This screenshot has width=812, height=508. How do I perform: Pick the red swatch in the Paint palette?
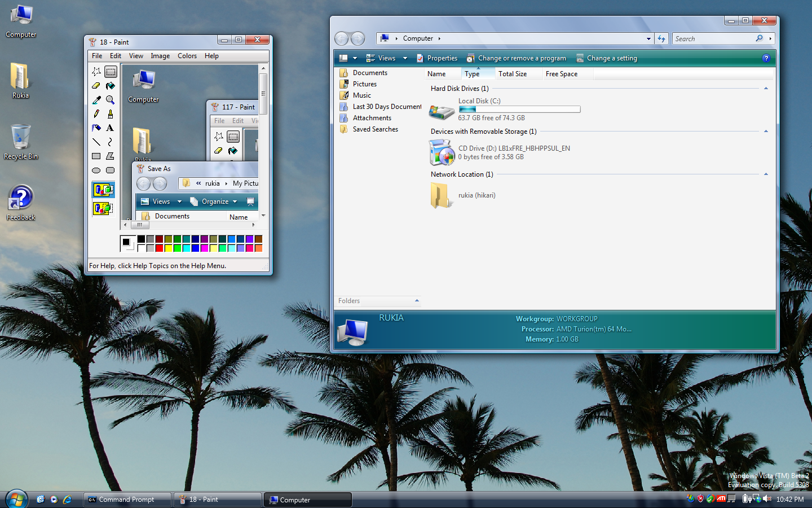tap(160, 248)
